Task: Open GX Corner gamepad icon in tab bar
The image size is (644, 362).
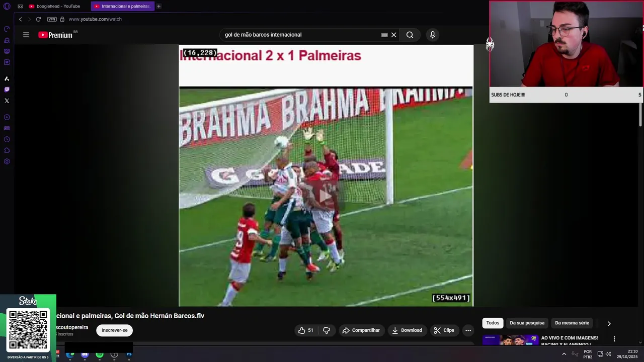Action: click(x=20, y=7)
